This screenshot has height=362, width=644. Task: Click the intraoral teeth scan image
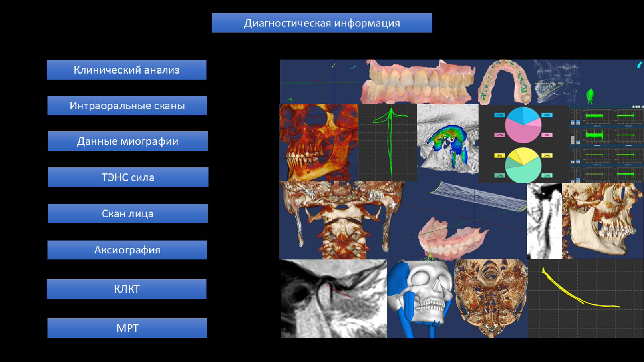click(419, 82)
